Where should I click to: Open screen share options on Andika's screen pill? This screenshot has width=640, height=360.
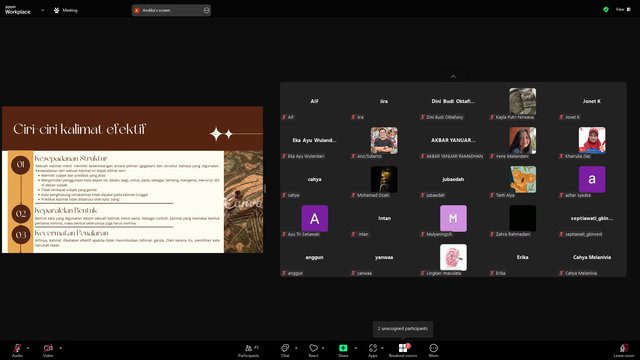(207, 10)
